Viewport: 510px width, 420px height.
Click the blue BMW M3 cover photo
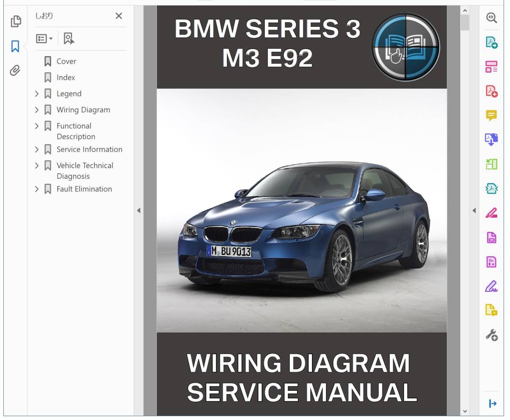[302, 210]
